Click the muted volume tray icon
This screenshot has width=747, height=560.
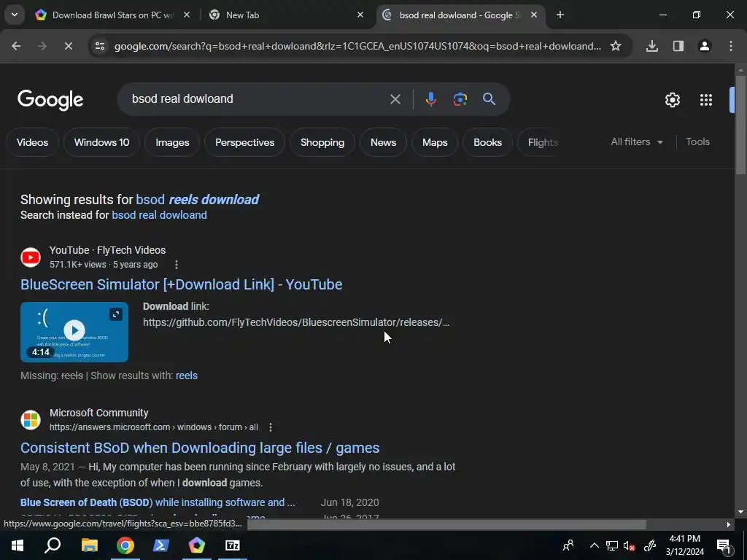(630, 546)
